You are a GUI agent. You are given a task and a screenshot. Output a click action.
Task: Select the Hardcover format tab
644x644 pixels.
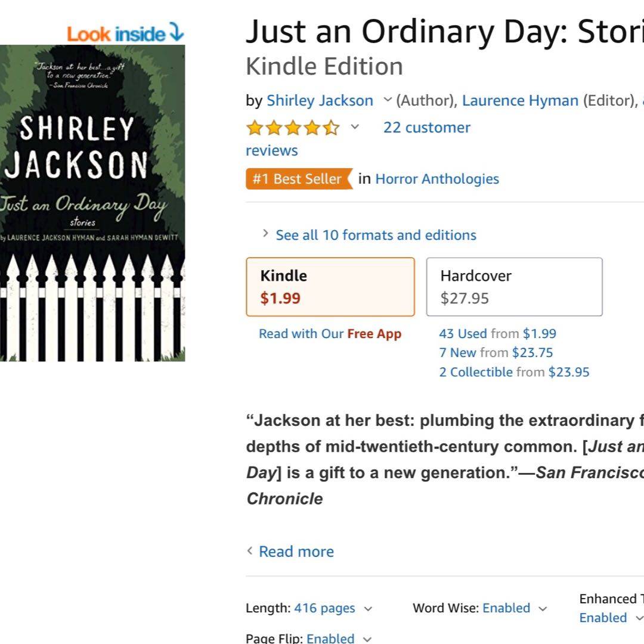(514, 287)
